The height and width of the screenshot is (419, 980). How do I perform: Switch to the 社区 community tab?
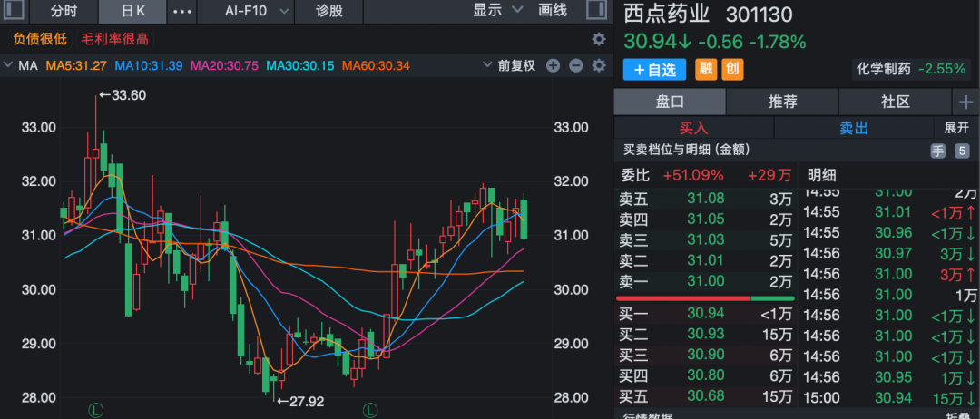coord(895,102)
